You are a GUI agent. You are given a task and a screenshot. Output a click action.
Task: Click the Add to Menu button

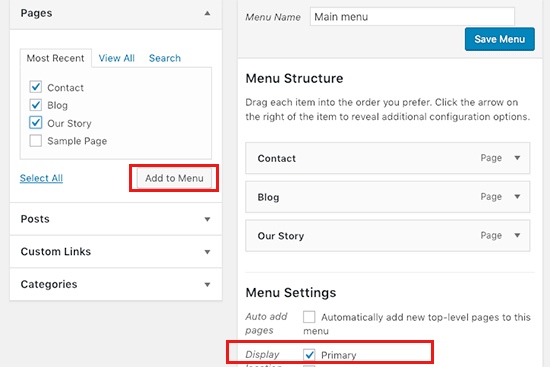(174, 178)
